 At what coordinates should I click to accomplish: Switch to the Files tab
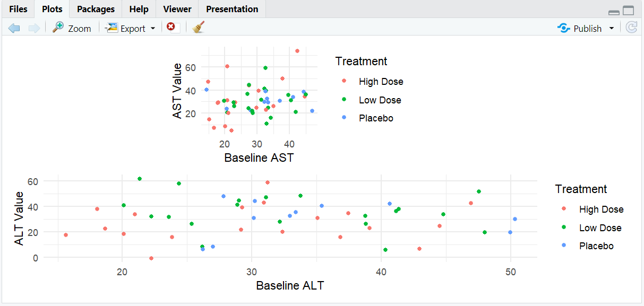pyautogui.click(x=18, y=9)
